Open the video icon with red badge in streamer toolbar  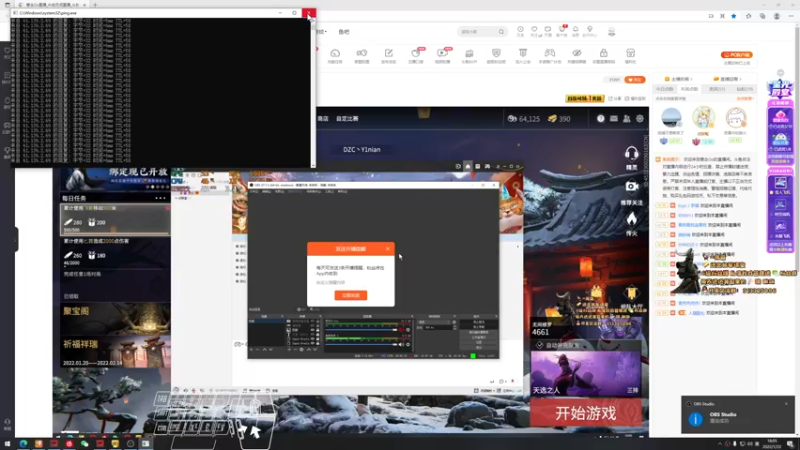click(442, 53)
